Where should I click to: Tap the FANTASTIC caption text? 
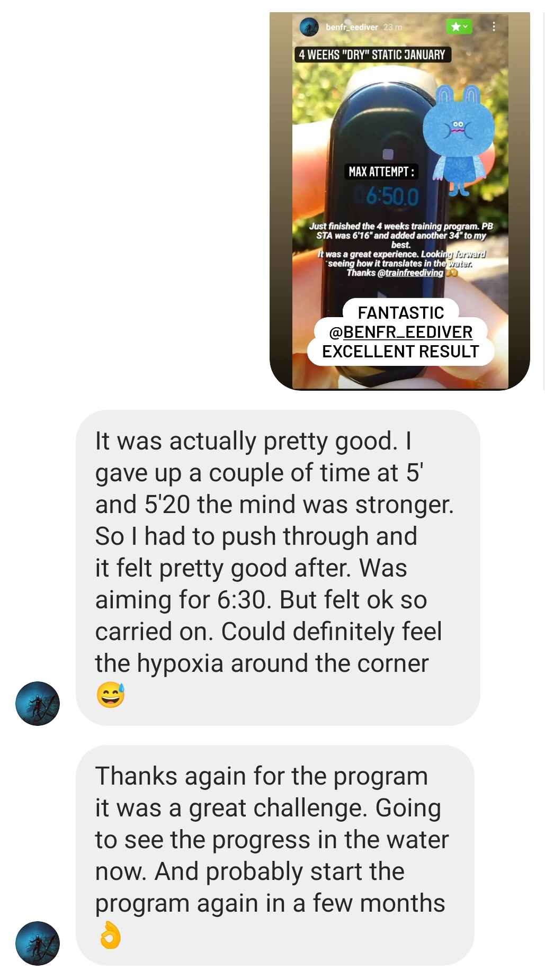tap(401, 312)
